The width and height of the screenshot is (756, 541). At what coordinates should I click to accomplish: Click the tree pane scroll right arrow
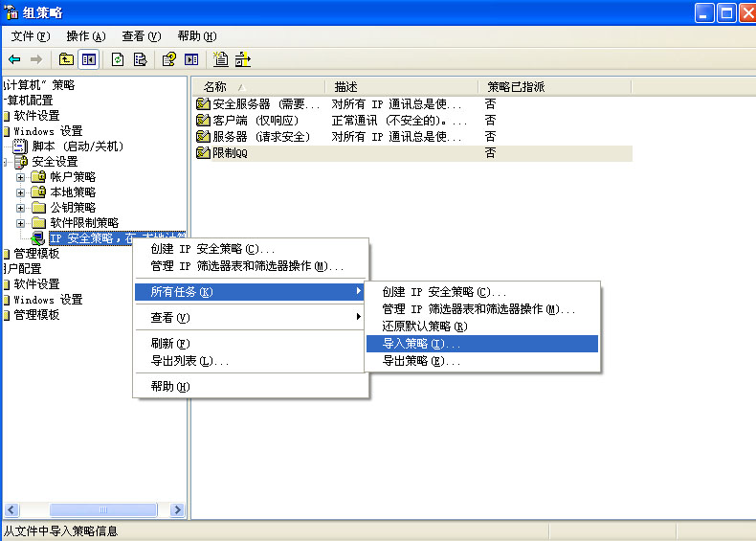pyautogui.click(x=177, y=509)
